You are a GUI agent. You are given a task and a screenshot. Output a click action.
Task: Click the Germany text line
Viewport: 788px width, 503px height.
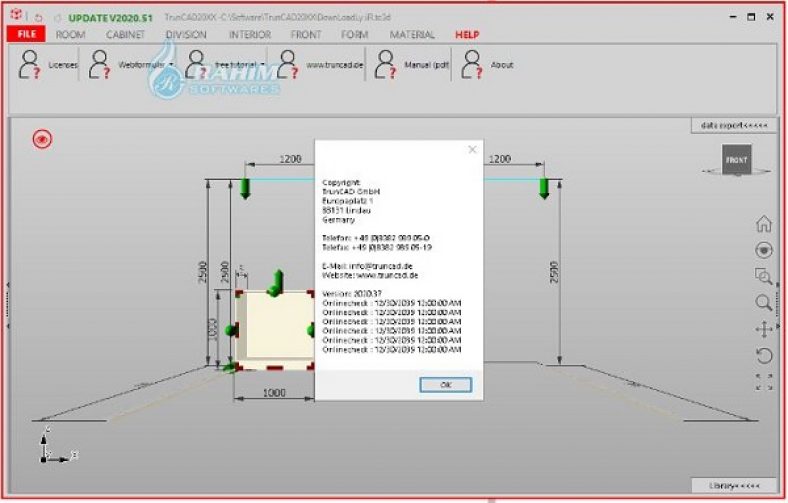(x=338, y=220)
